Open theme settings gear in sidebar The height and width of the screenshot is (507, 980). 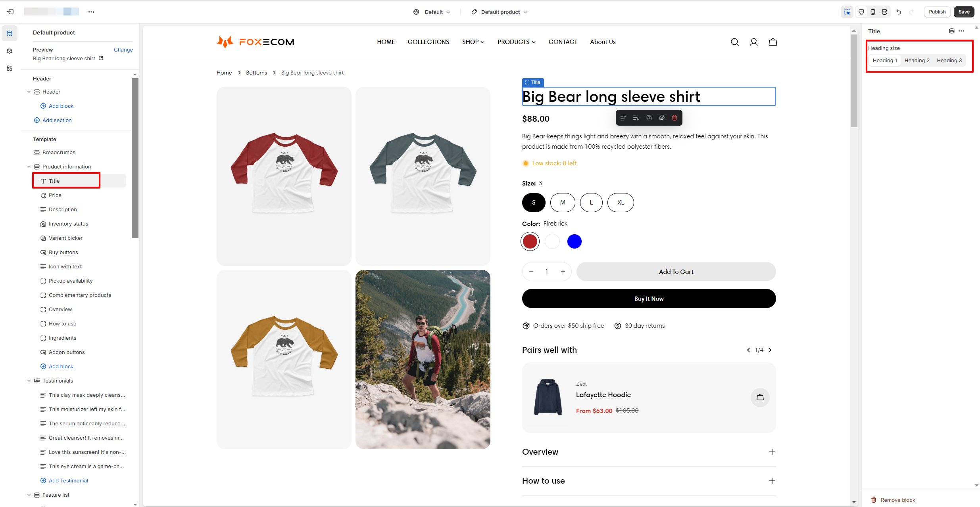(x=10, y=51)
